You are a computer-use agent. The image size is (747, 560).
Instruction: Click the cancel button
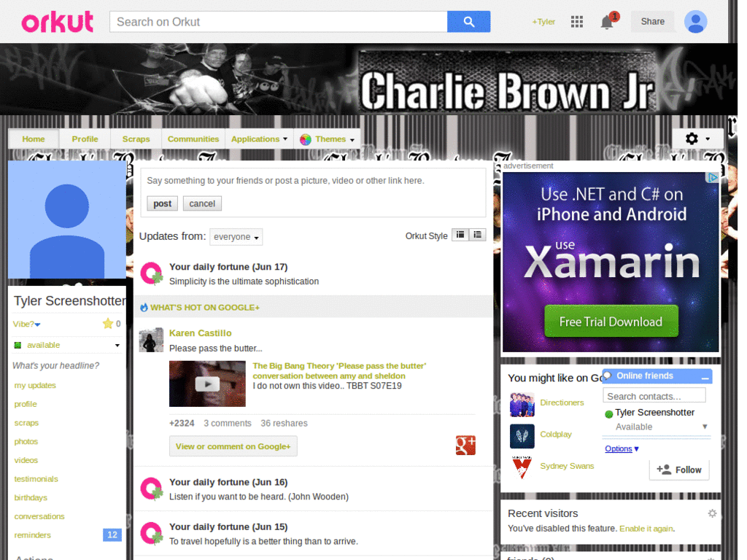tap(202, 204)
